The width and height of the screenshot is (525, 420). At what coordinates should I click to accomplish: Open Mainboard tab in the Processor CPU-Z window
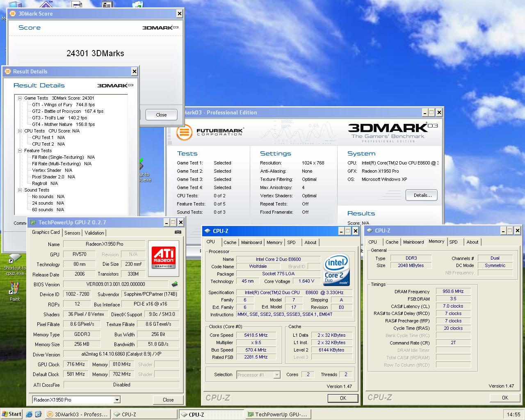(x=251, y=242)
